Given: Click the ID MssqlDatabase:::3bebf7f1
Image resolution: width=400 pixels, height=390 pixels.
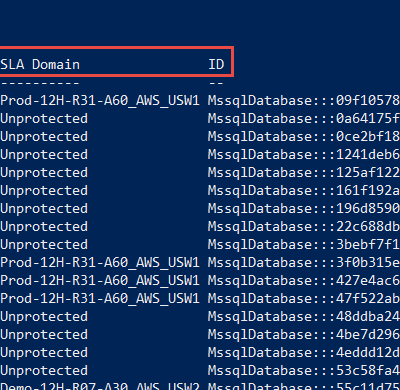Looking at the screenshot, I should pos(304,244).
